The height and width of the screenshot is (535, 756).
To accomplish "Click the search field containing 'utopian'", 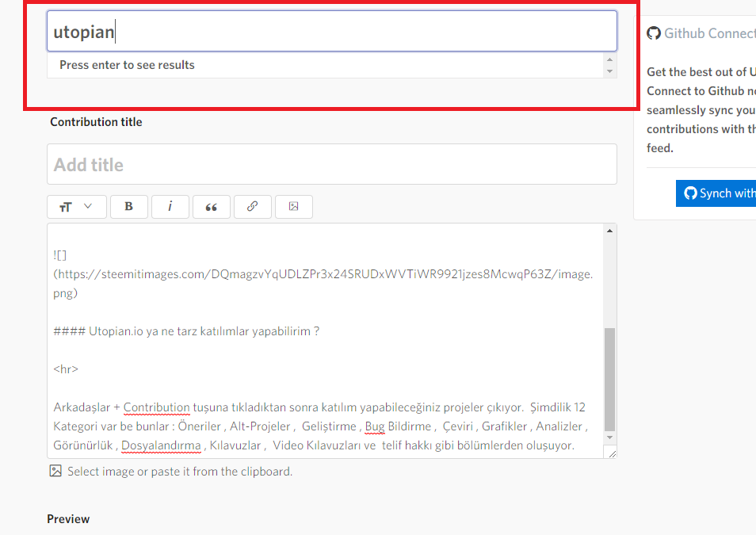I will pyautogui.click(x=332, y=32).
